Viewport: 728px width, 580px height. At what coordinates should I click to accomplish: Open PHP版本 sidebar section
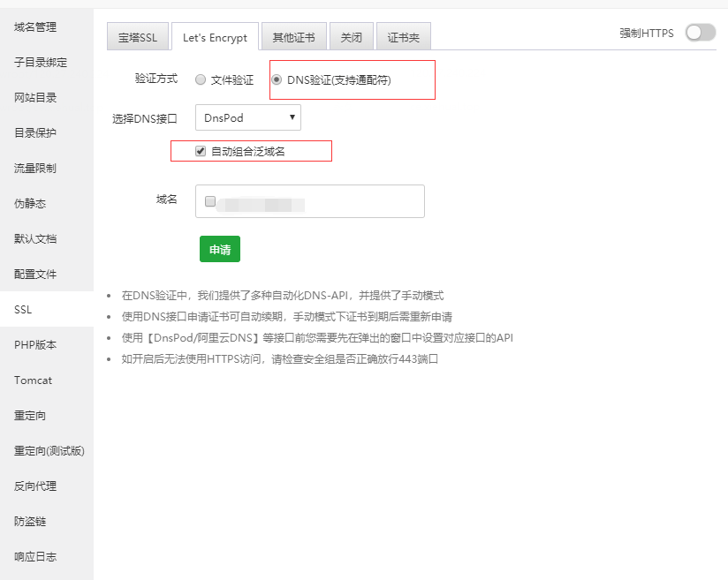click(35, 345)
